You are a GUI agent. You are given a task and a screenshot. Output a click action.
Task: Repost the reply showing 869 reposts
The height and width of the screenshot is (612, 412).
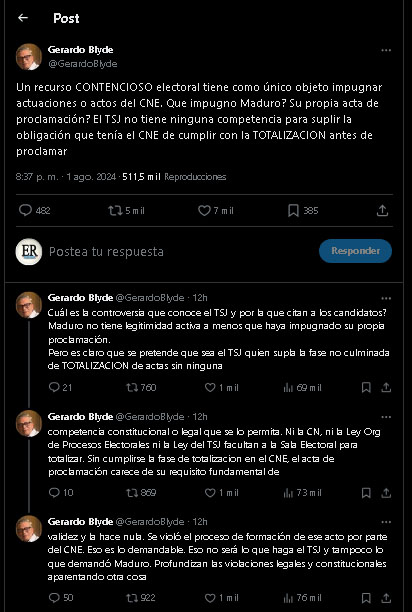click(141, 493)
